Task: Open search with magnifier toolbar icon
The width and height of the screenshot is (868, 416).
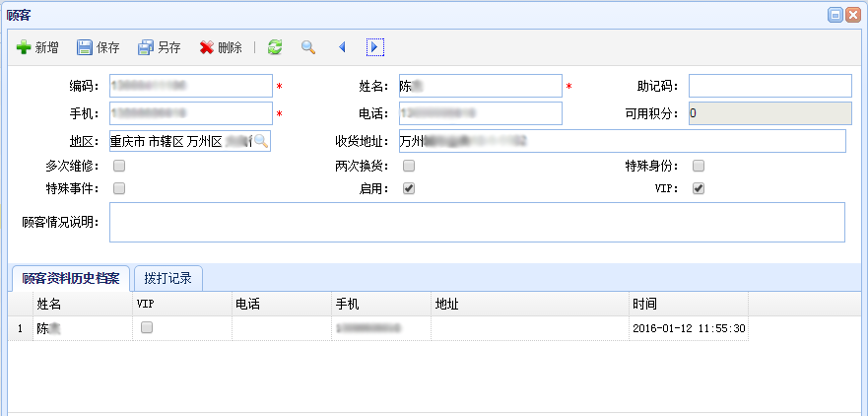Action: click(x=308, y=47)
